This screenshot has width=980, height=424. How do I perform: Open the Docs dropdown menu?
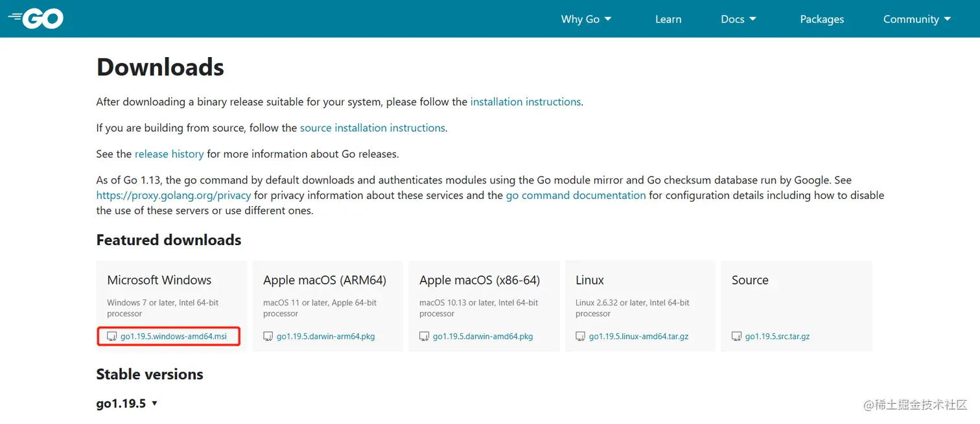click(738, 19)
